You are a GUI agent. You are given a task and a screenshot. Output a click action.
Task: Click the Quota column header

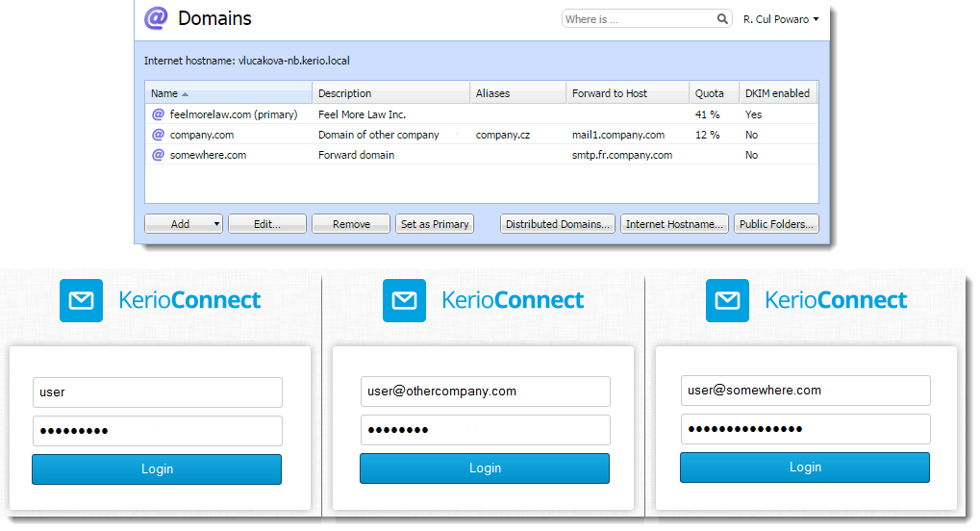(x=715, y=93)
